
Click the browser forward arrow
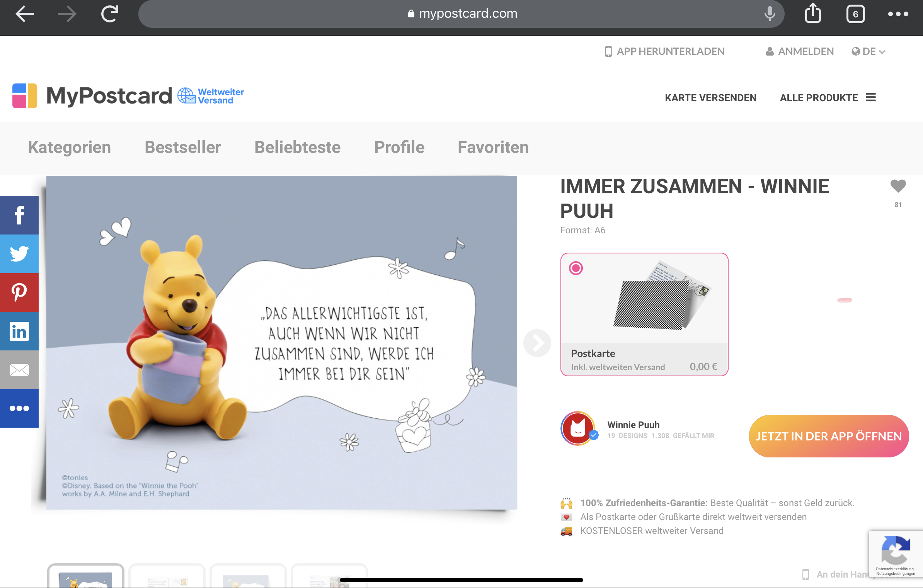pos(67,14)
